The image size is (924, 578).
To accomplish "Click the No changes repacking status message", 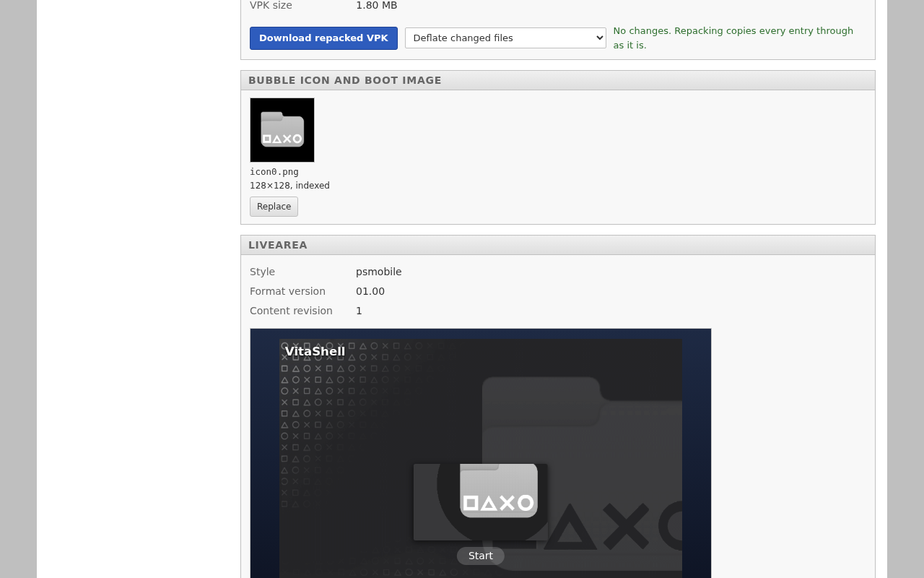I will tap(733, 38).
